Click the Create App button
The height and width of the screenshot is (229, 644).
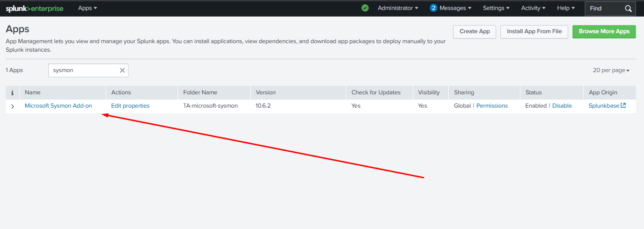474,31
